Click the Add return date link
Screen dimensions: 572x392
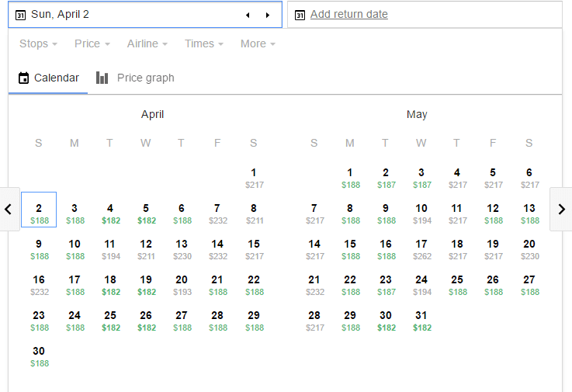pyautogui.click(x=348, y=15)
